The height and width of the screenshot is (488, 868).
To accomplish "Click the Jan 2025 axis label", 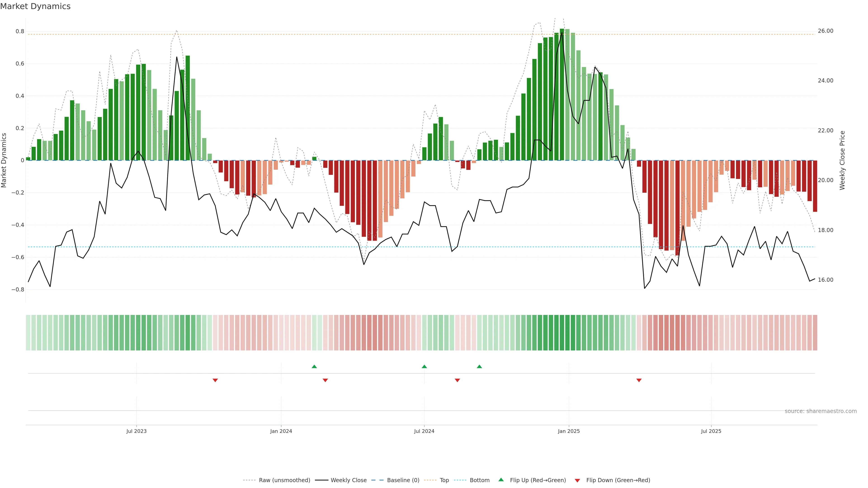I will point(569,431).
